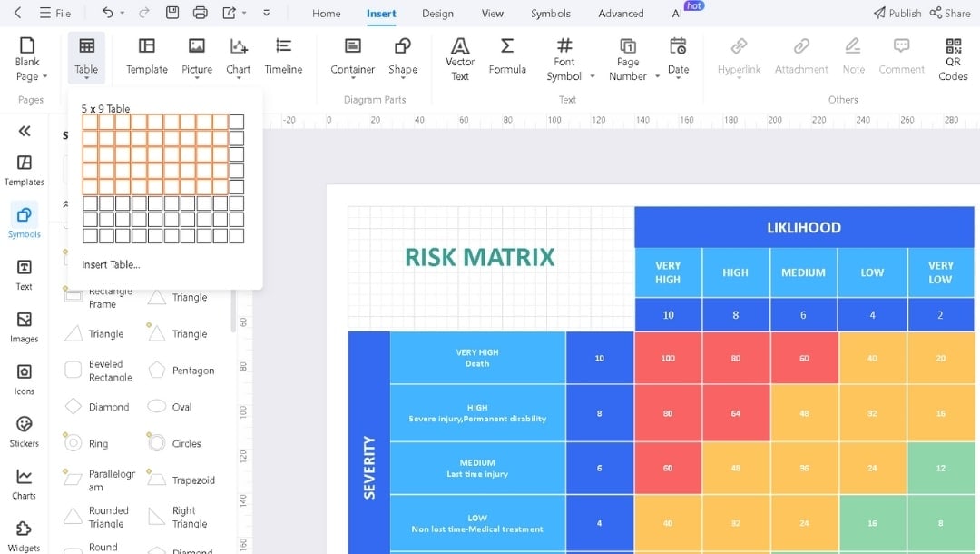Open the export options dropdown arrow
The height and width of the screenshot is (554, 980).
coord(243,13)
